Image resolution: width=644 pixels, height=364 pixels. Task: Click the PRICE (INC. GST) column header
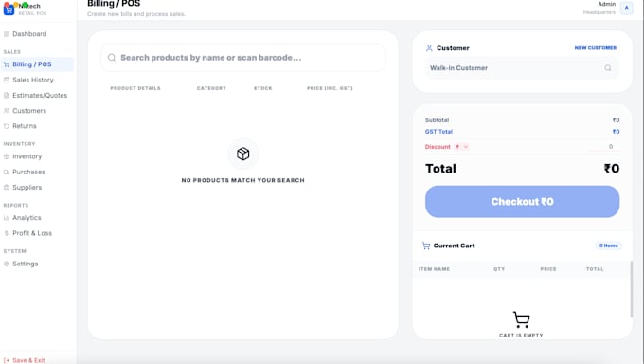click(x=330, y=88)
